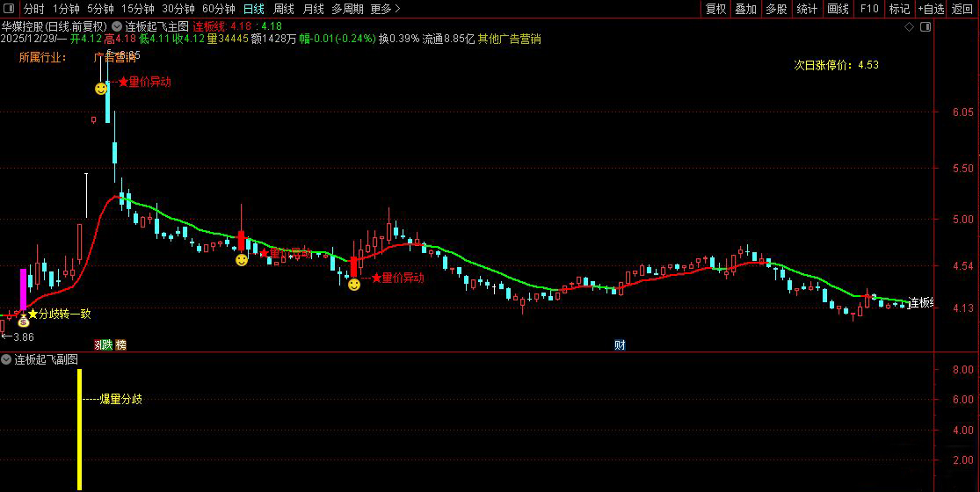Image resolution: width=980 pixels, height=492 pixels.
Task: Click the 连板线: 4.18 indicator value
Action: (x=222, y=26)
